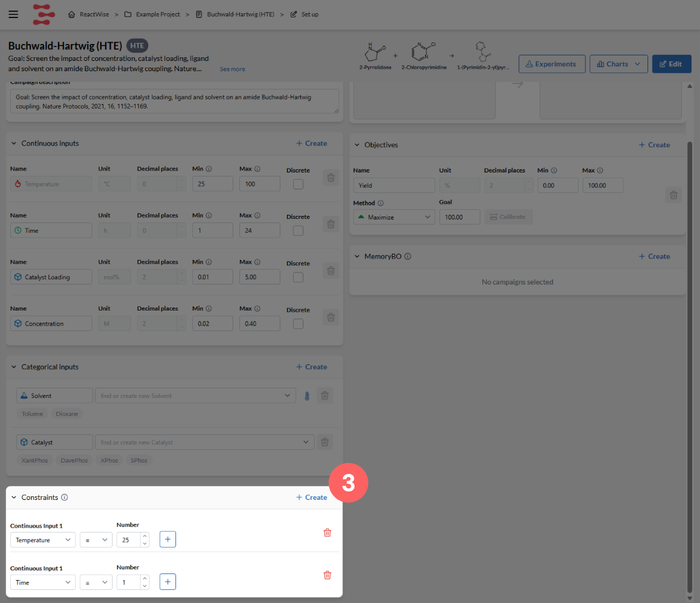
Task: Open Buchwald-Hartwig (HTE) breadcrumb
Action: pos(235,14)
